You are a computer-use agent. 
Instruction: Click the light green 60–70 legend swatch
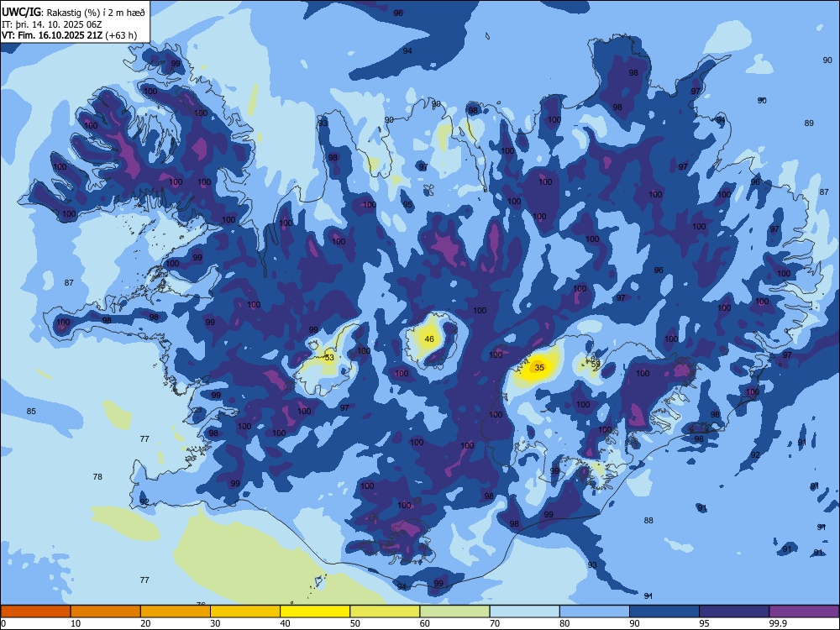click(x=454, y=612)
